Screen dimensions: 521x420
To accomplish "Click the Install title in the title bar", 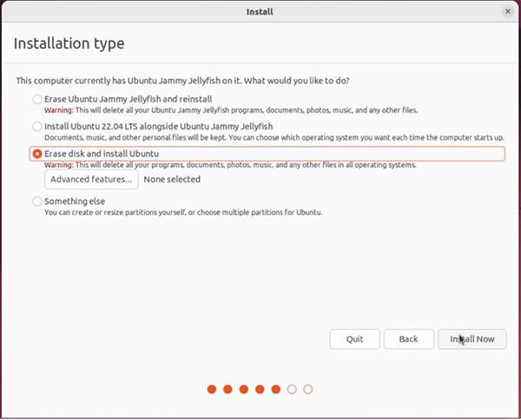I will (x=260, y=12).
